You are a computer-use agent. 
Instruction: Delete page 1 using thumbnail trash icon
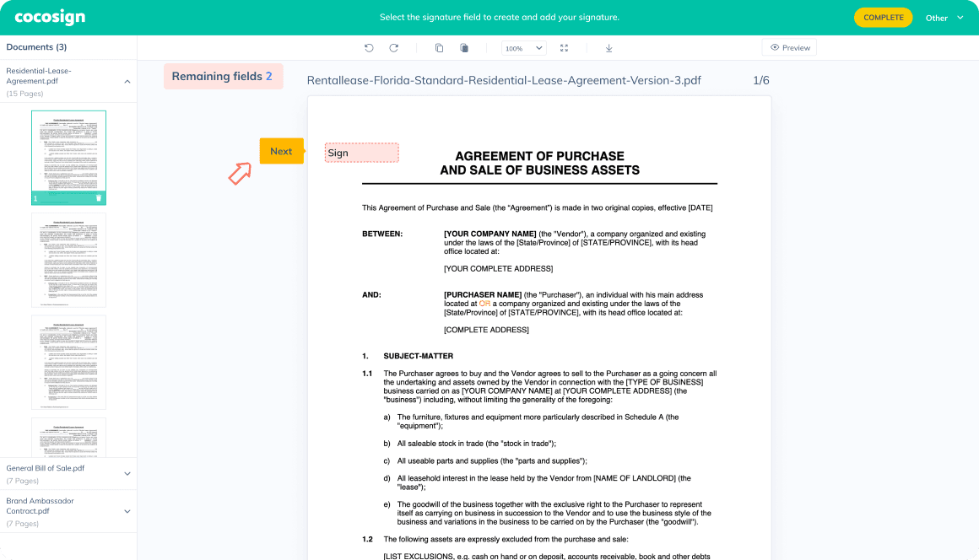(x=98, y=198)
